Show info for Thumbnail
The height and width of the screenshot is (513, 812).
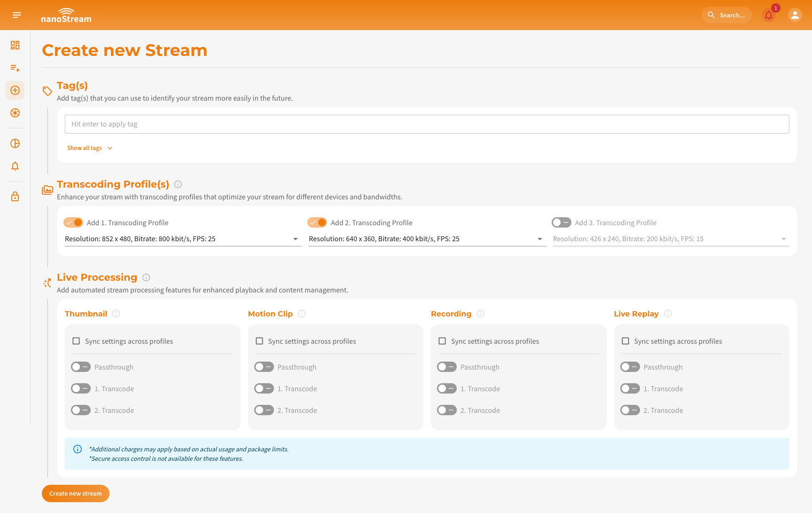point(116,314)
